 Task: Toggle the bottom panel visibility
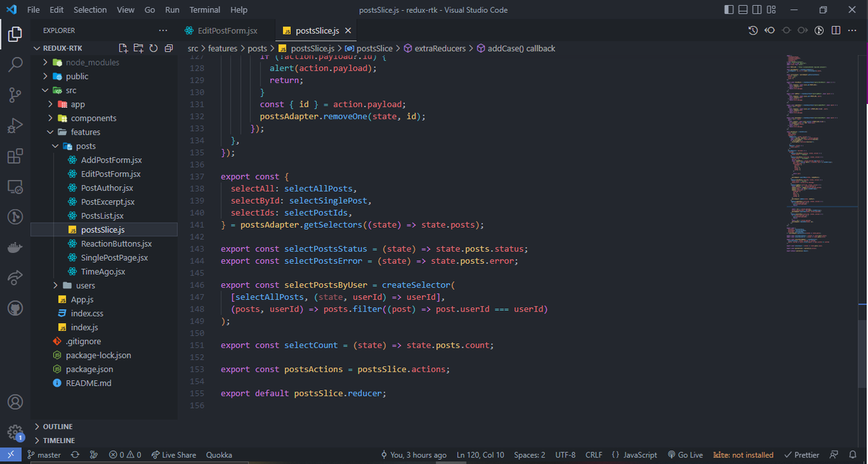click(744, 10)
